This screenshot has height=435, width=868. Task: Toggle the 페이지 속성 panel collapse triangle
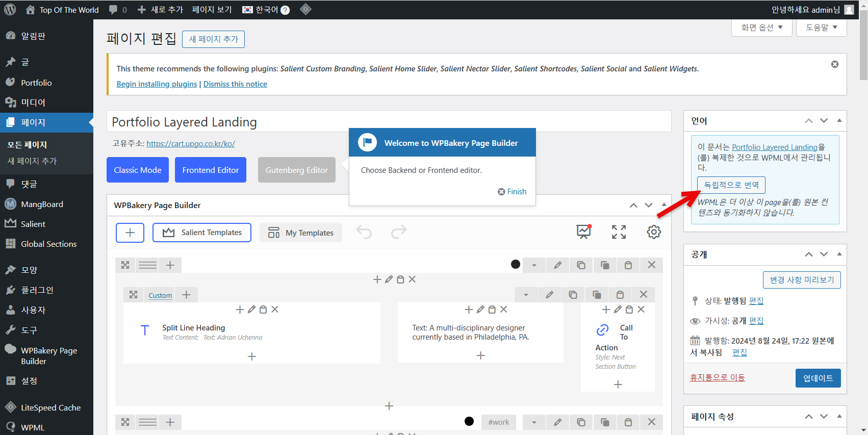coord(839,416)
